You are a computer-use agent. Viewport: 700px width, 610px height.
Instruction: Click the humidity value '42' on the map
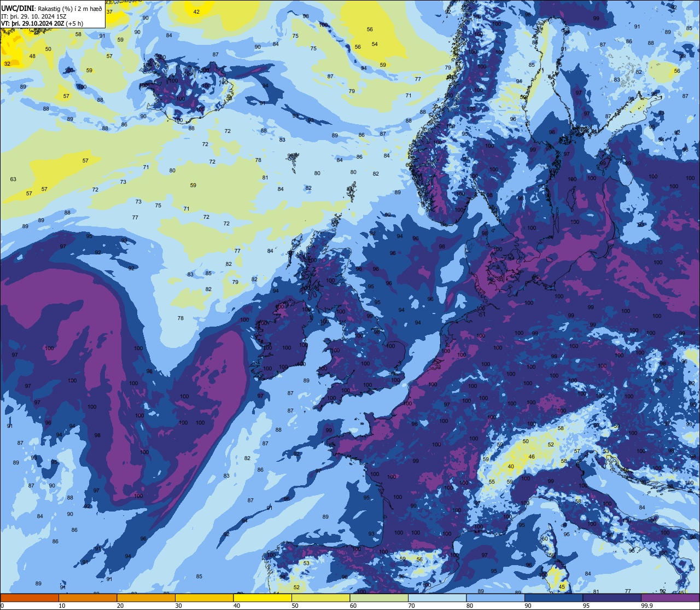click(196, 12)
